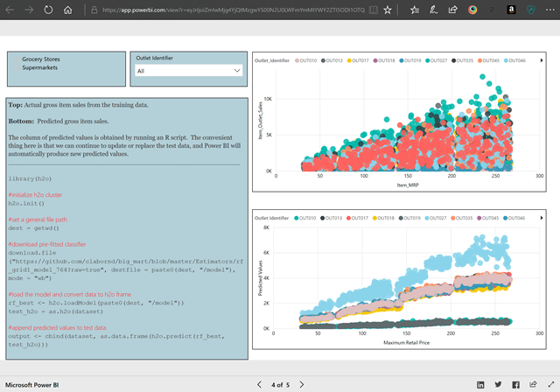Image resolution: width=560 pixels, height=392 pixels.
Task: Go back in browser history
Action: point(10,10)
